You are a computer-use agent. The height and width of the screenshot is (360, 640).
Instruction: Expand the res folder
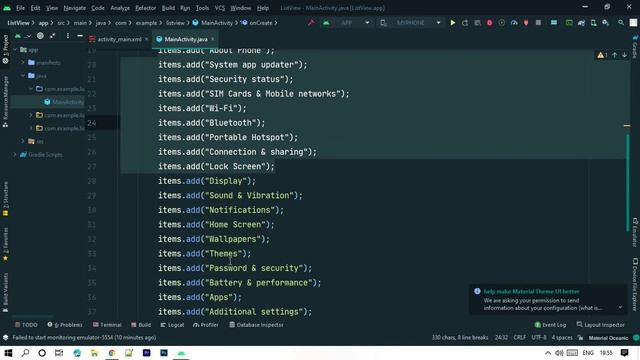[x=23, y=141]
